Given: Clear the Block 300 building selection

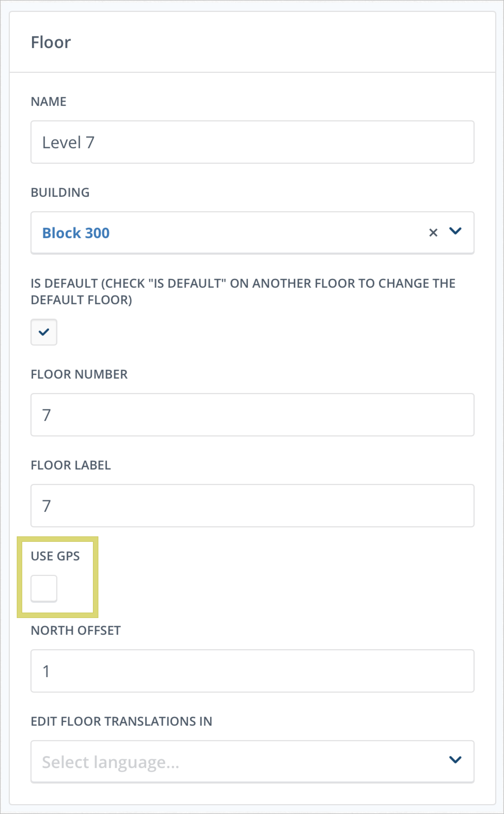Looking at the screenshot, I should (433, 232).
